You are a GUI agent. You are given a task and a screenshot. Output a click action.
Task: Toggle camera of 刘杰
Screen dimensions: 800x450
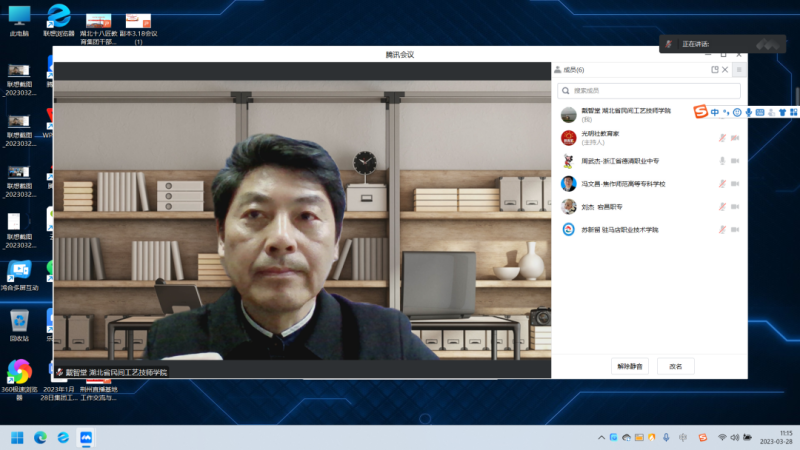coord(735,207)
